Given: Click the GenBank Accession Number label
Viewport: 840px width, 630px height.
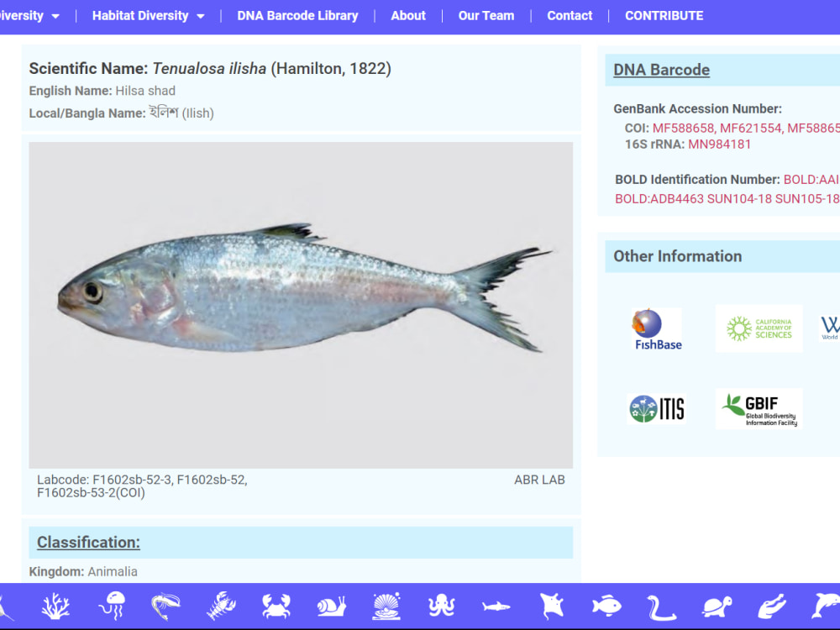Looking at the screenshot, I should point(697,108).
